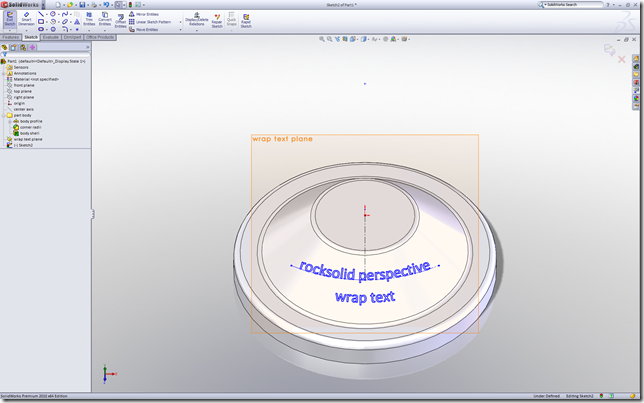The image size is (644, 403).
Task: Click the Undo icon
Action: 106,5
